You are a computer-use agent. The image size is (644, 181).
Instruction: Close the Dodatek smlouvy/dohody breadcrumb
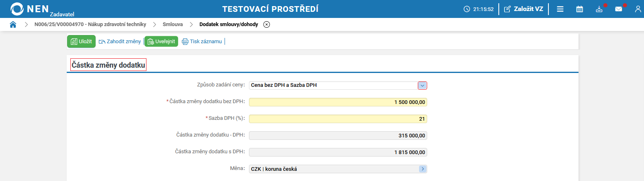[266, 24]
